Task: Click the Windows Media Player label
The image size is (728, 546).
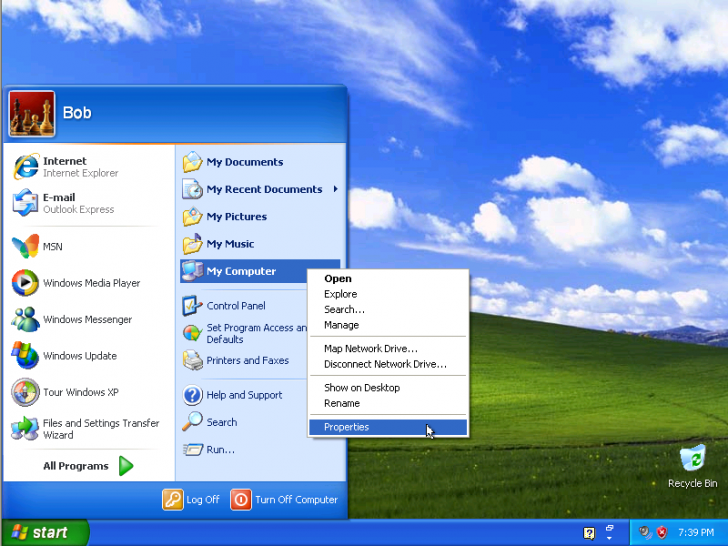Action: [x=91, y=283]
